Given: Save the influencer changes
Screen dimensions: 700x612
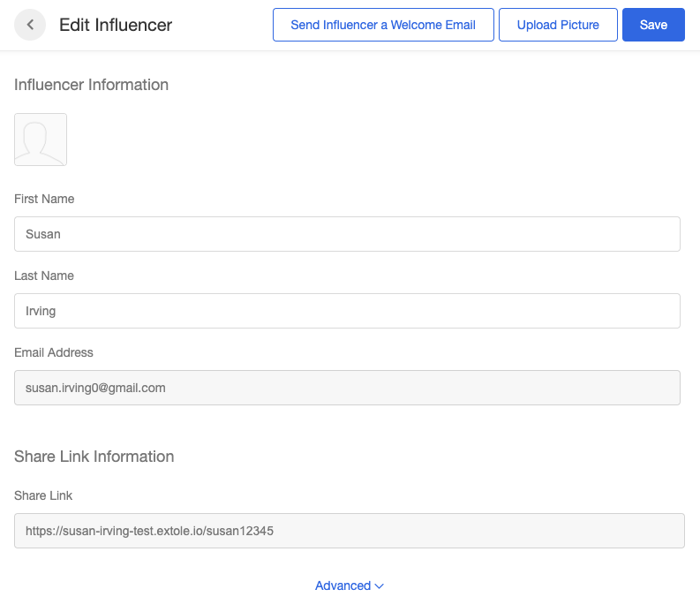Looking at the screenshot, I should (653, 25).
